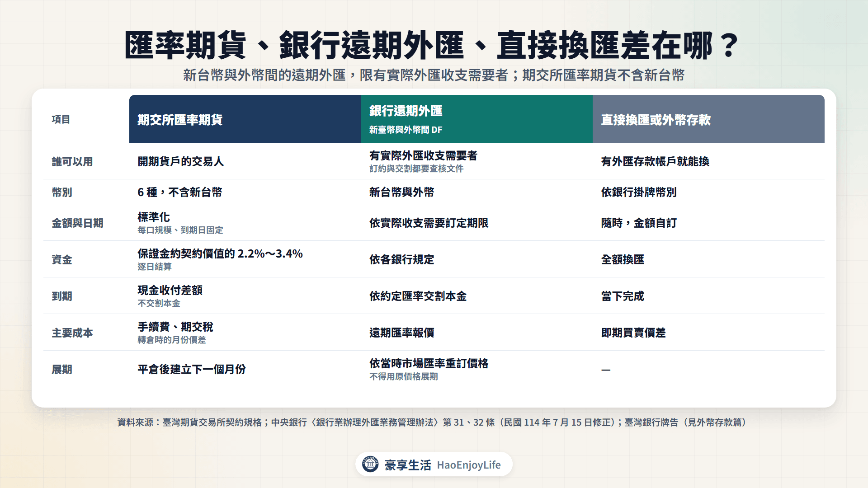Click the cell 有實際外匯收支需要者
Screen dimensions: 868x488
[x=423, y=155]
